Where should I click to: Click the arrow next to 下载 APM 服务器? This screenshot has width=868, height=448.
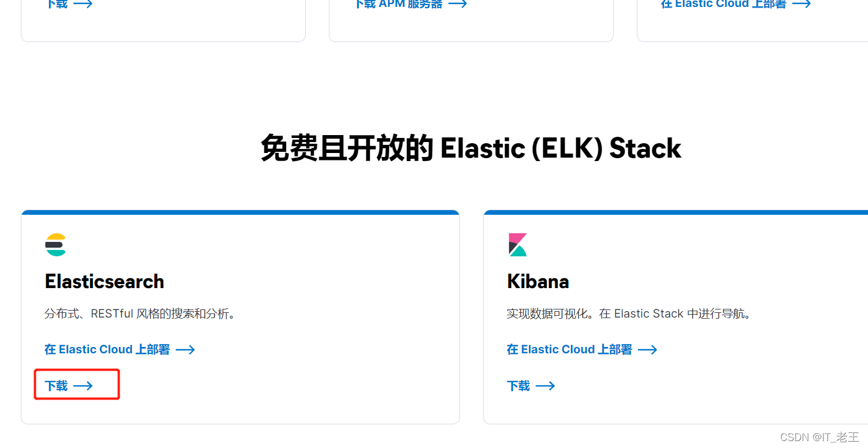pyautogui.click(x=458, y=4)
